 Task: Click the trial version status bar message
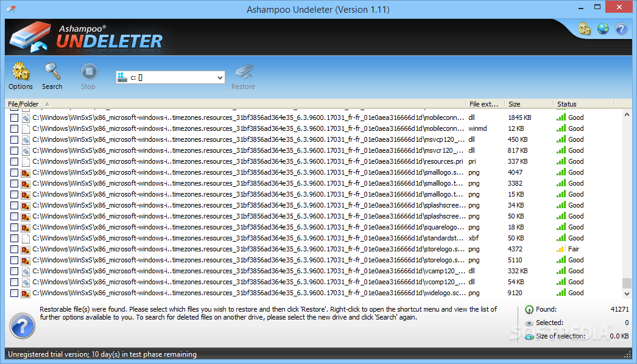tap(102, 354)
